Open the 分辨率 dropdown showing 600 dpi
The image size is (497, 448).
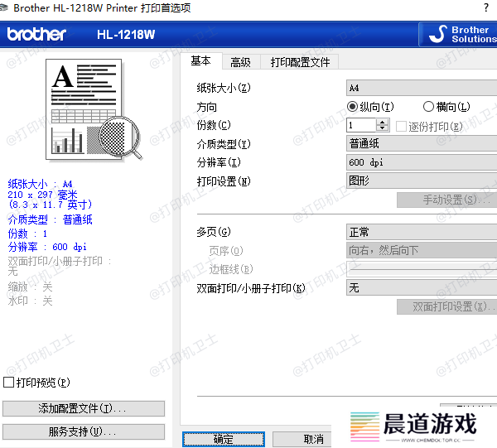422,162
